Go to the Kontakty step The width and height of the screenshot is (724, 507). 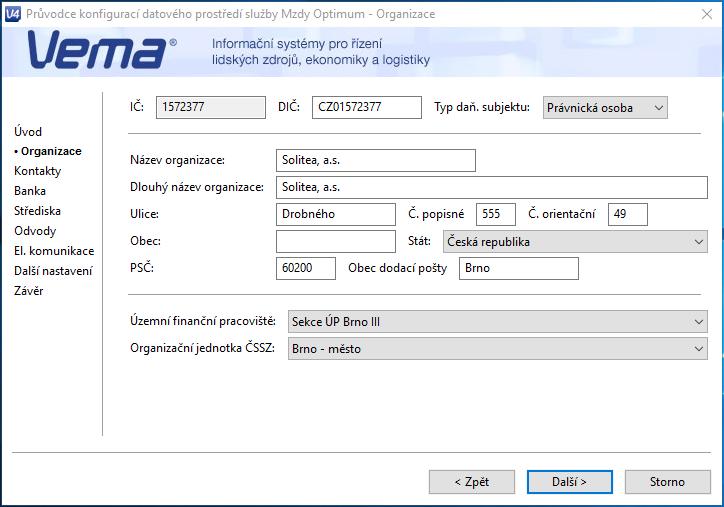[37, 171]
